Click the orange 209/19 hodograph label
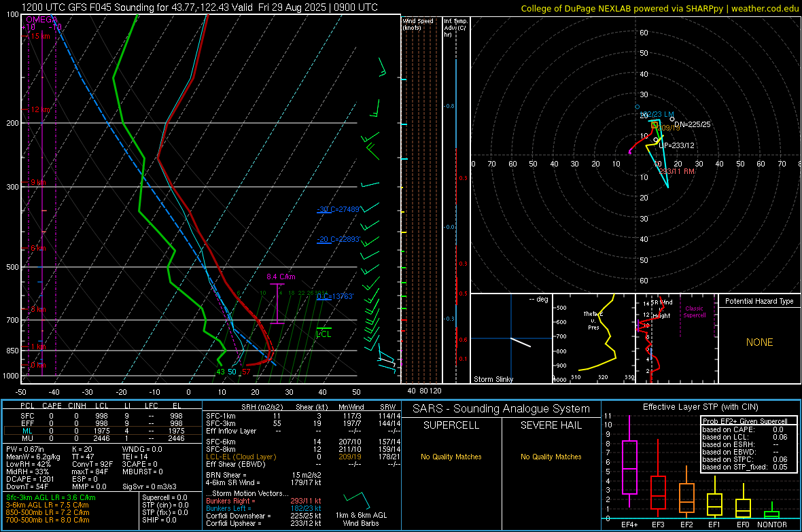This screenshot has height=532, width=802. (669, 128)
